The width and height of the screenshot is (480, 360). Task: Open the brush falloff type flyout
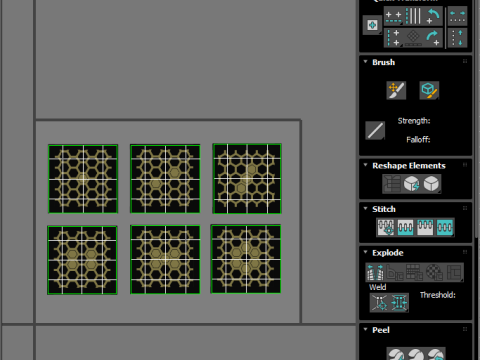tap(375, 130)
